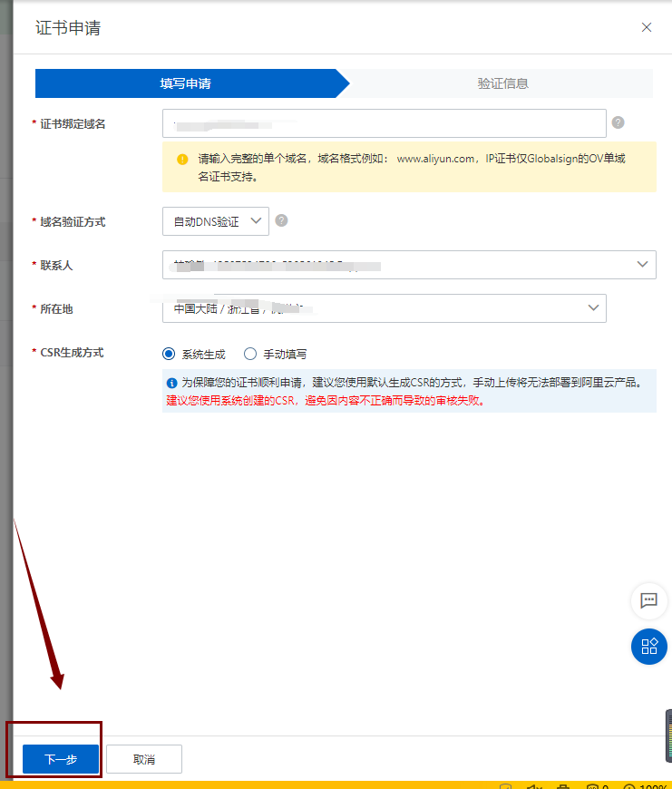The height and width of the screenshot is (789, 672).
Task: Select the 系统生成 radio option
Action: pos(168,354)
